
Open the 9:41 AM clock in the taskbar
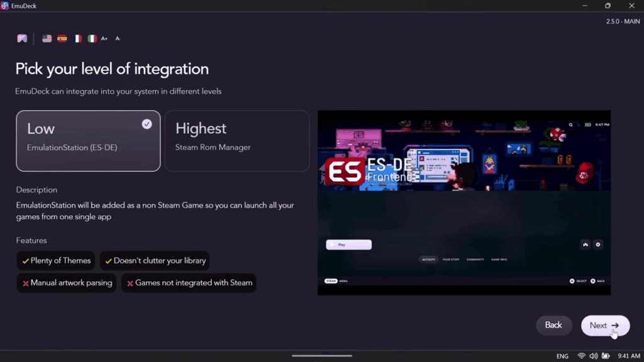coord(629,356)
